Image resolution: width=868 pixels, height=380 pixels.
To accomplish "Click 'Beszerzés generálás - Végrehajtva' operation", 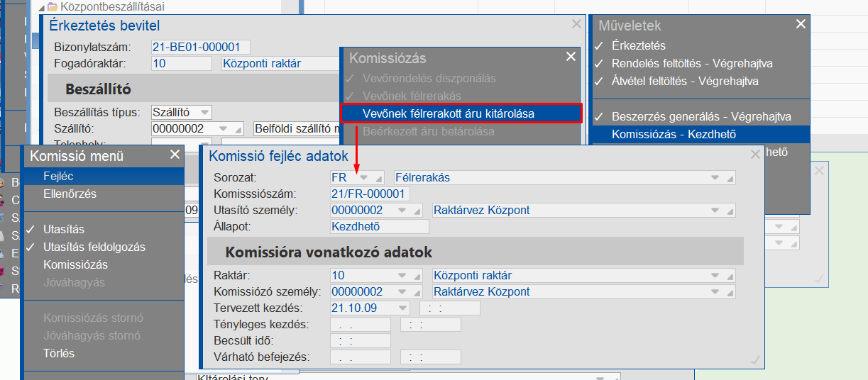I will 701,116.
